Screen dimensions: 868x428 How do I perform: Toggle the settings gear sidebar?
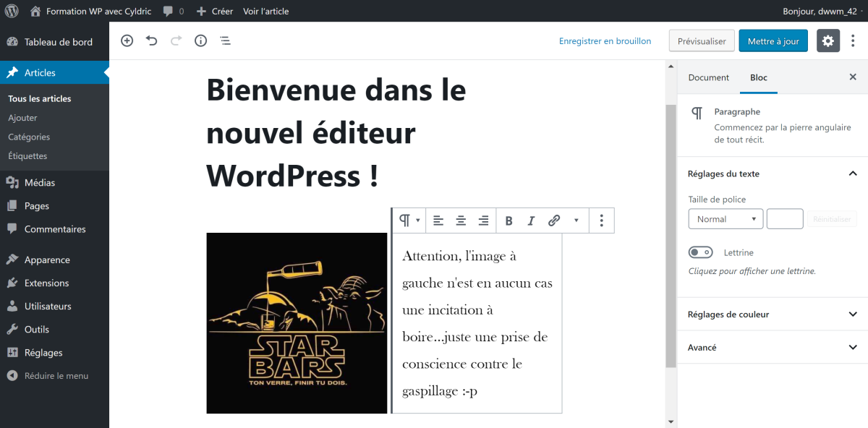click(828, 41)
